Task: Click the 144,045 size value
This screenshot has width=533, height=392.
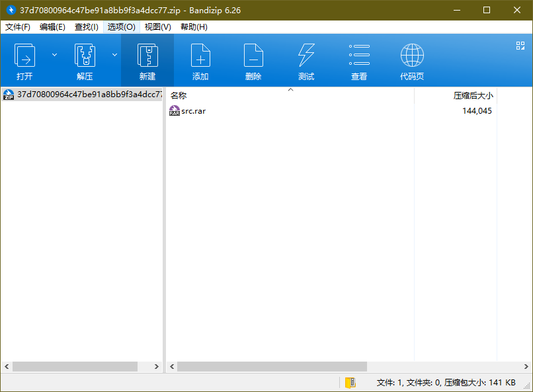Action: coord(477,111)
